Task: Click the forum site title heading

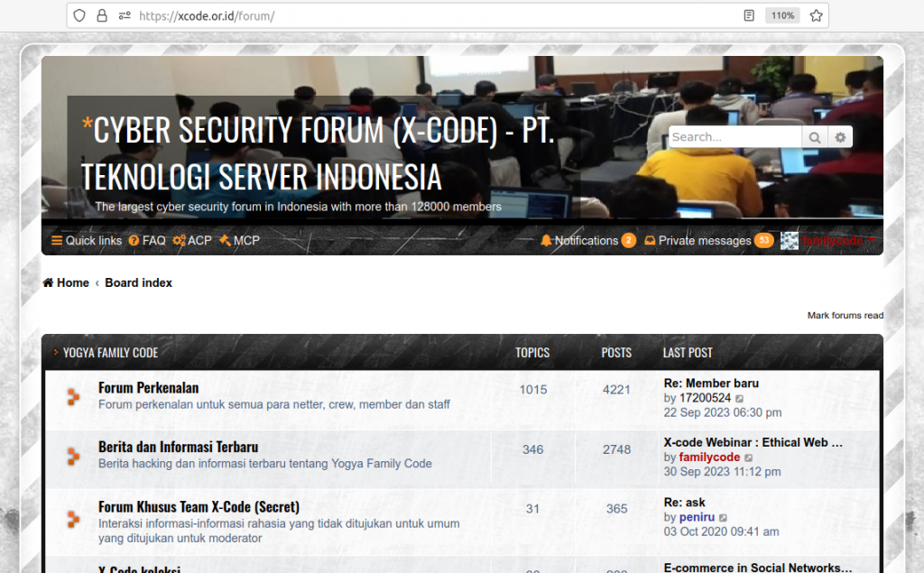Action: (319, 153)
